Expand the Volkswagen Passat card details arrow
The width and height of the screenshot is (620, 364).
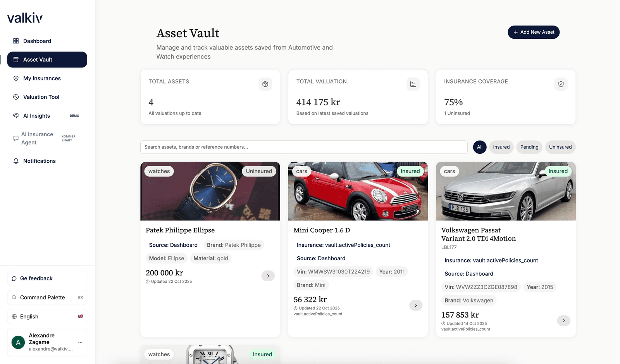point(564,321)
